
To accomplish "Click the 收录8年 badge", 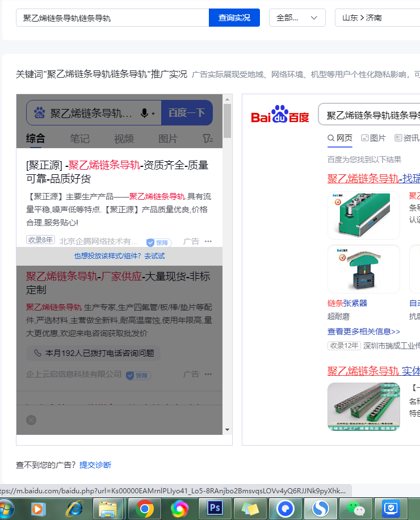I will pyautogui.click(x=40, y=240).
